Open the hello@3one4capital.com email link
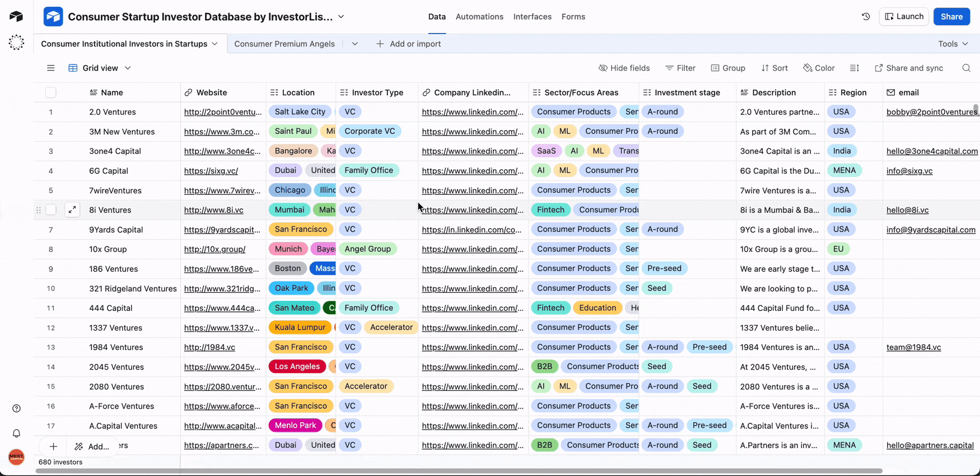The height and width of the screenshot is (476, 980). pyautogui.click(x=932, y=151)
